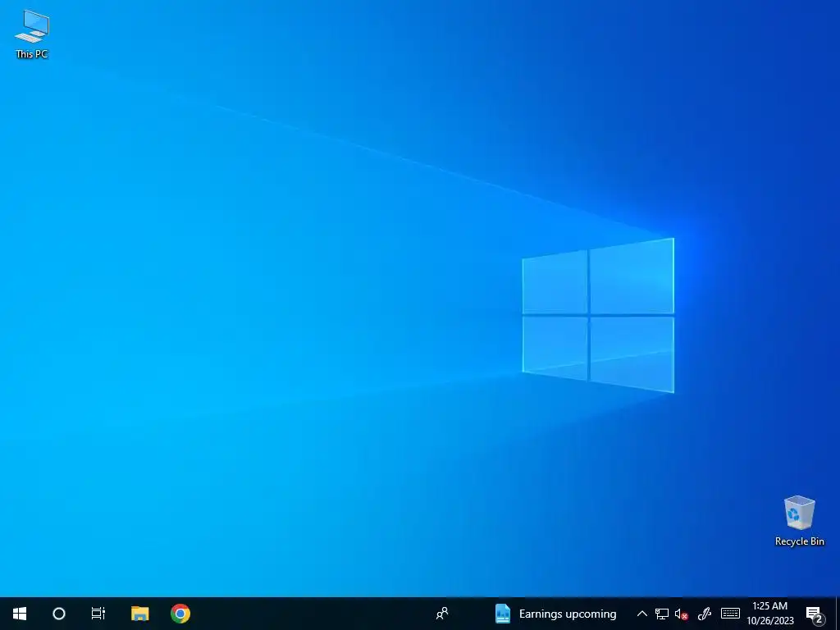This screenshot has width=840, height=630.
Task: Open the clock showing 1:25 AM
Action: point(770,614)
